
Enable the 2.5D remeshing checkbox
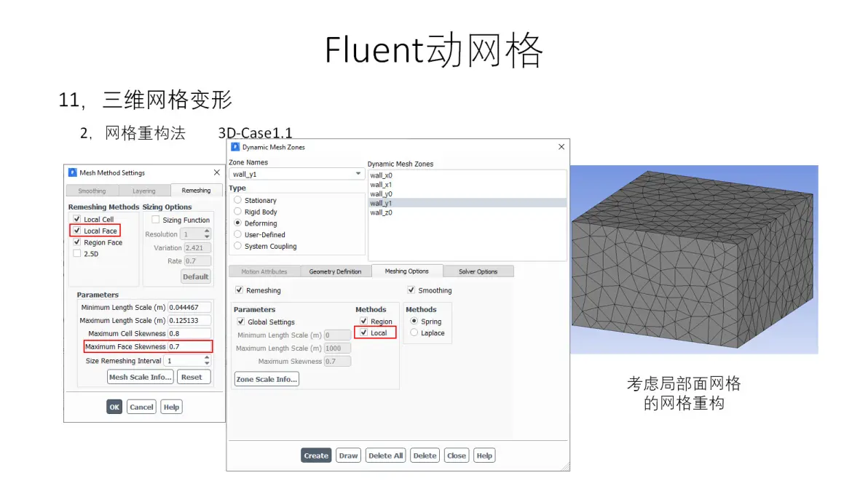click(x=77, y=254)
